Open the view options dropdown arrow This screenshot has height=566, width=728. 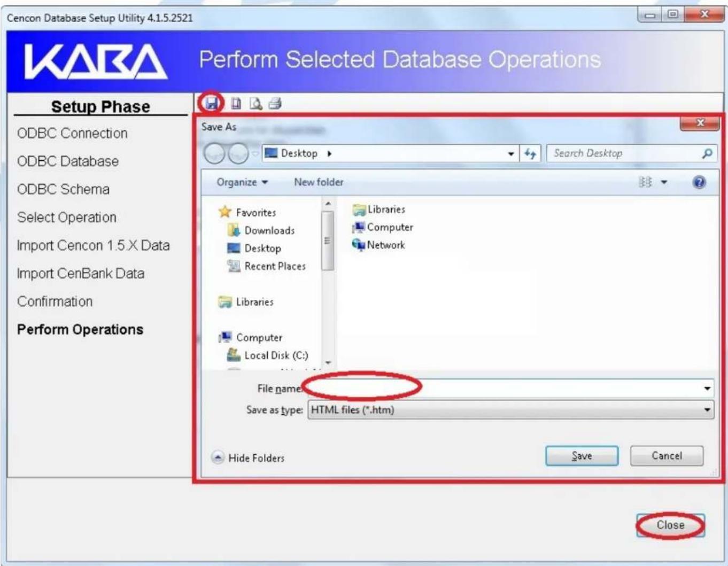(664, 182)
